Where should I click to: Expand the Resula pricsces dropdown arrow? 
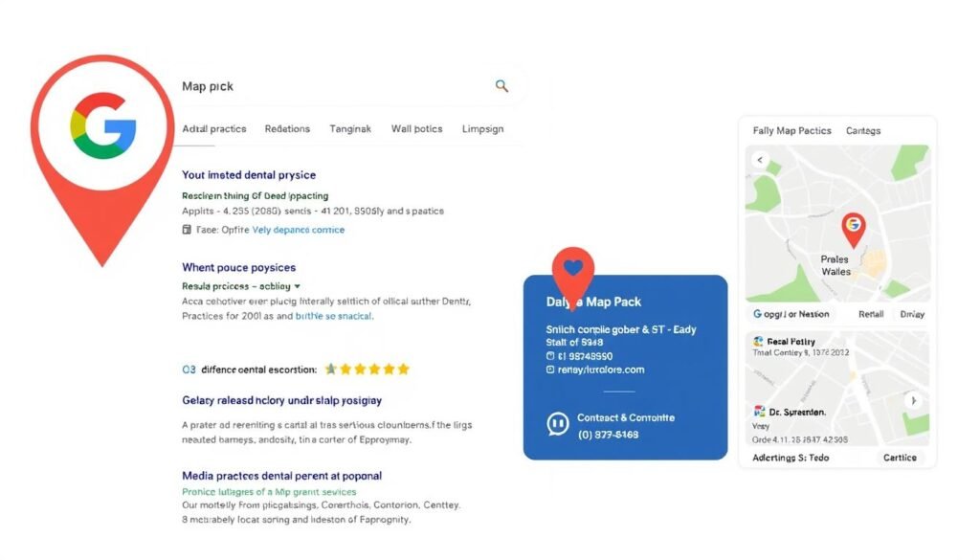click(298, 286)
